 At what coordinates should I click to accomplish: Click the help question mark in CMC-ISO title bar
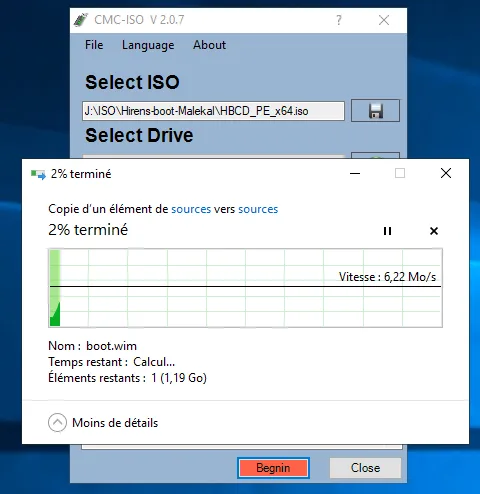click(x=339, y=20)
